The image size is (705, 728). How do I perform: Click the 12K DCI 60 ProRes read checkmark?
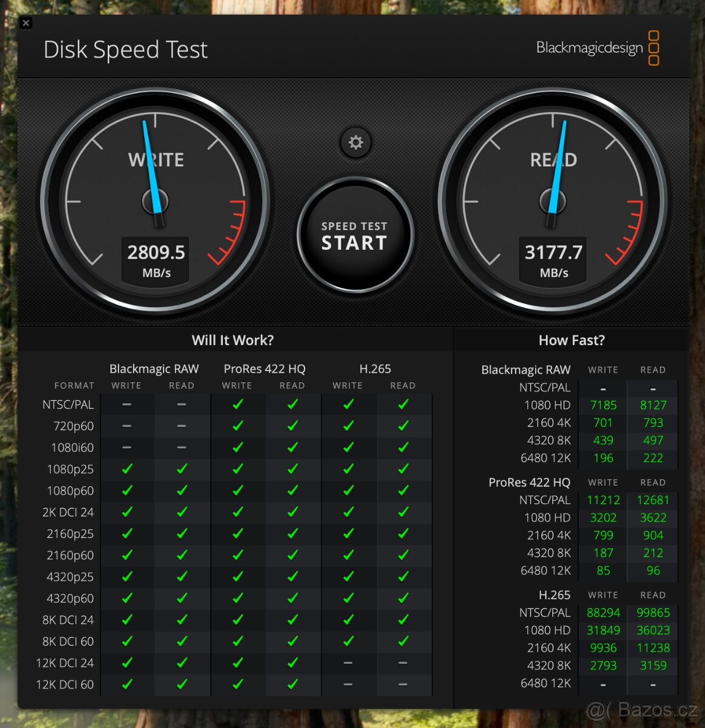coord(292,684)
